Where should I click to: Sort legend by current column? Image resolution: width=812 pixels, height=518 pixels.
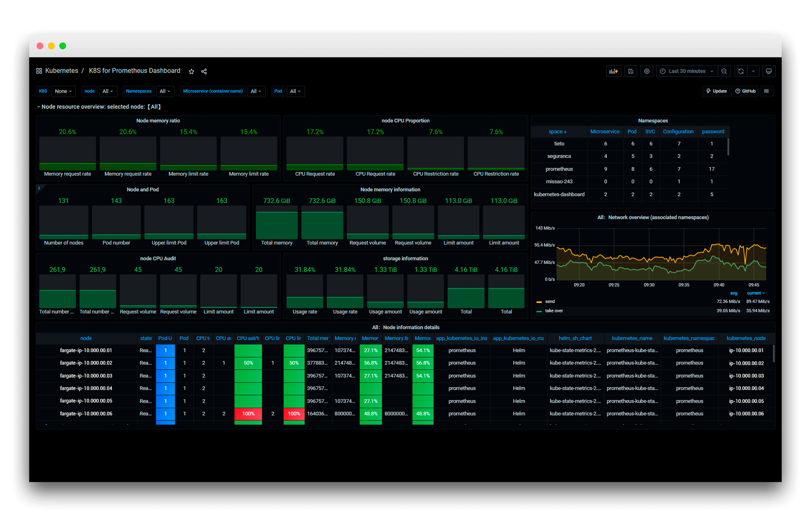tap(756, 293)
